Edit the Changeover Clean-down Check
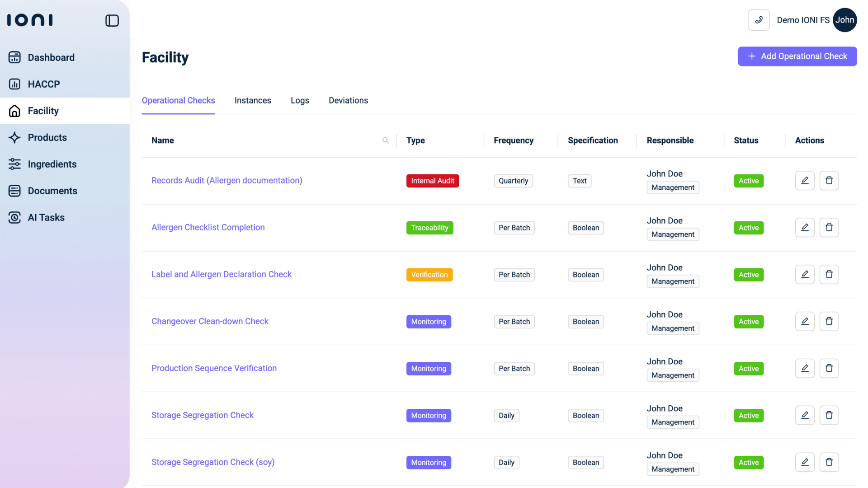This screenshot has height=488, width=868. [804, 321]
